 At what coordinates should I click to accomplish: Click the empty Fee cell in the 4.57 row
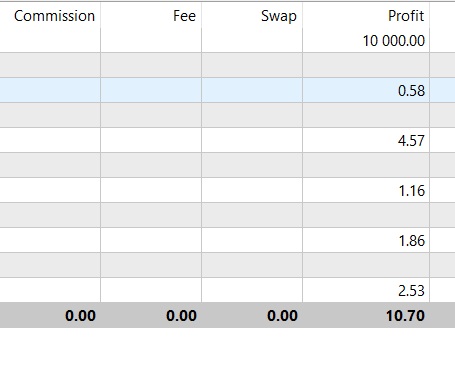click(x=151, y=140)
